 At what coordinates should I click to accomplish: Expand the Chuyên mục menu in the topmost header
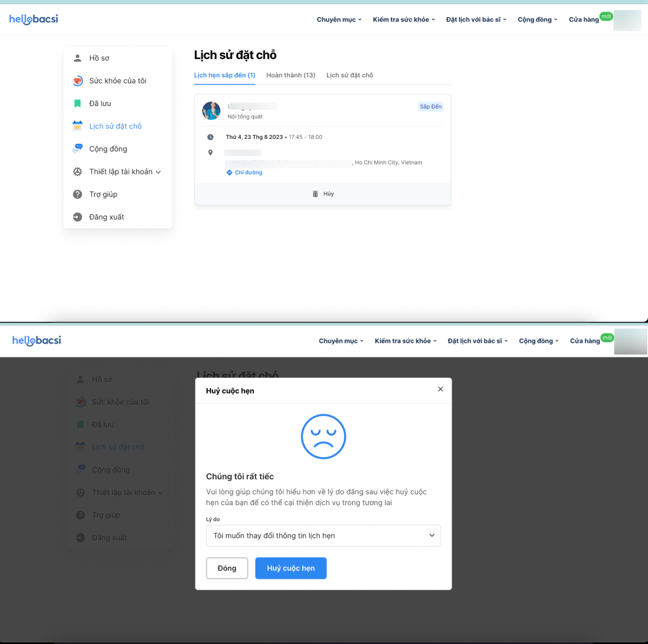(339, 20)
